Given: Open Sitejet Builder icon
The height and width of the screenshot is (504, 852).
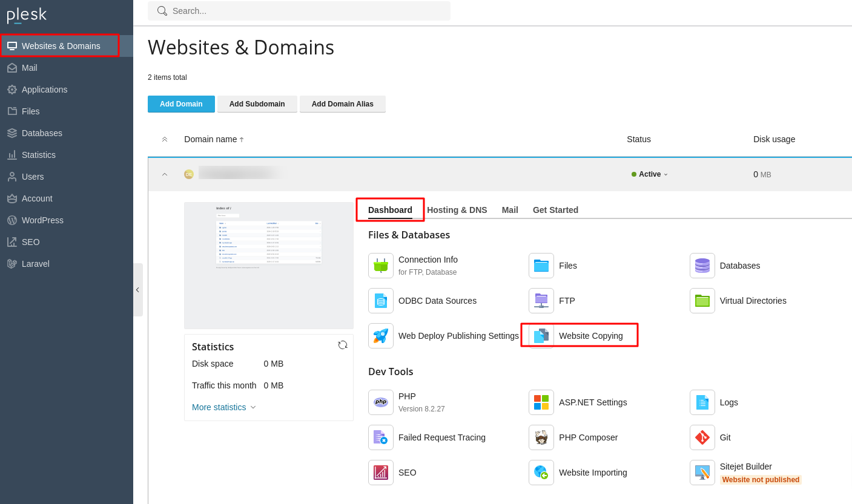Looking at the screenshot, I should tap(702, 473).
